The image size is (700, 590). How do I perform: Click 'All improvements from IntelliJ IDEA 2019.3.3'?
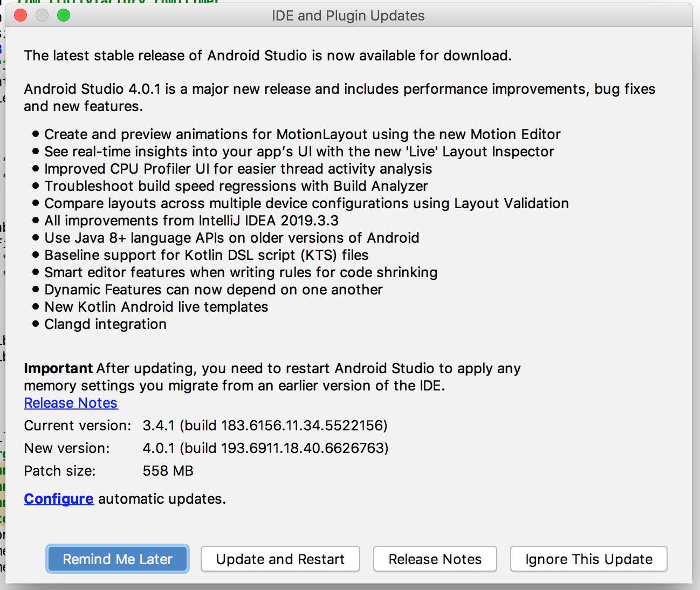click(191, 221)
